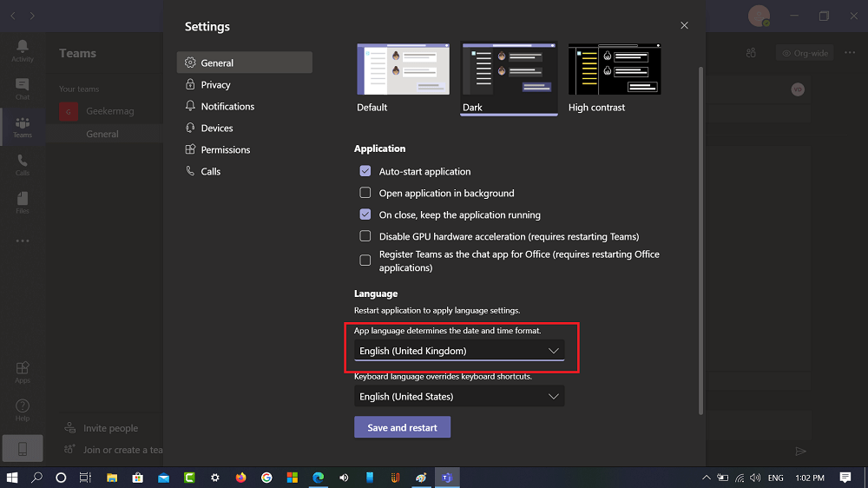This screenshot has height=488, width=868.
Task: Open the App language dropdown
Action: click(x=459, y=351)
